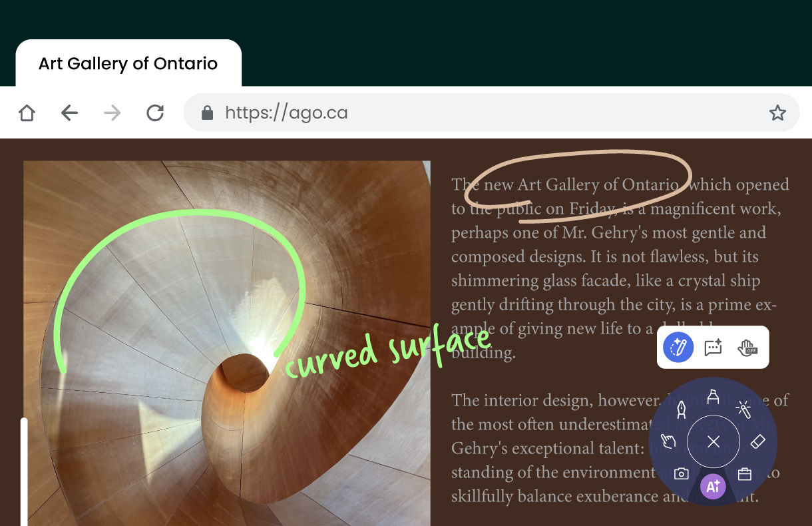Enable the hand gesture mode toggle
Viewport: 812px width, 526px height.
(x=747, y=347)
